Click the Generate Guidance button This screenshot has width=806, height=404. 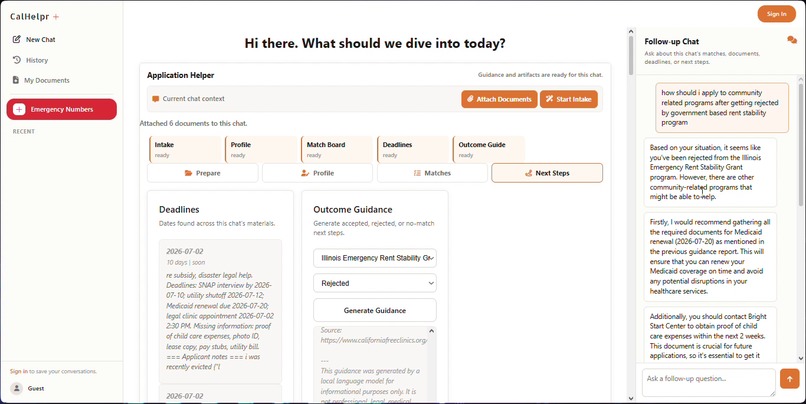pyautogui.click(x=375, y=310)
